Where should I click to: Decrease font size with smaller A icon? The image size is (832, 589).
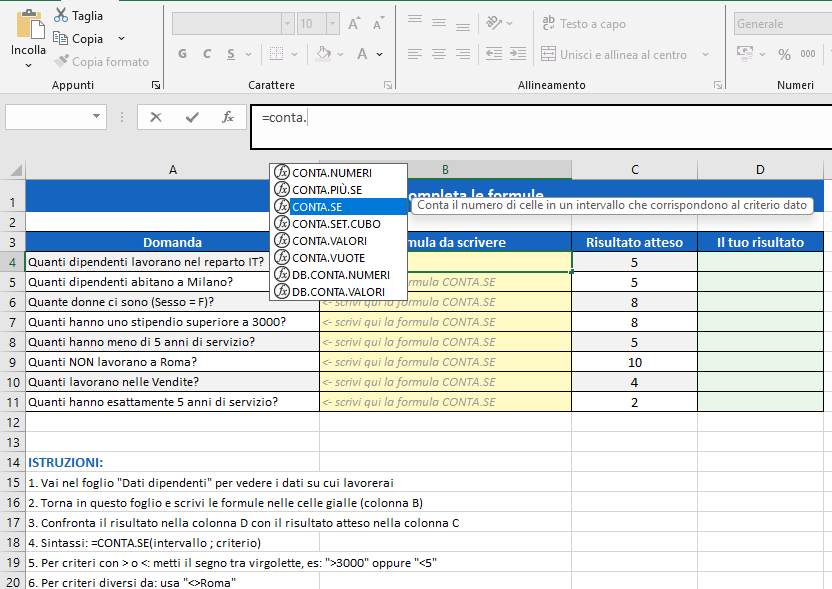(x=378, y=24)
